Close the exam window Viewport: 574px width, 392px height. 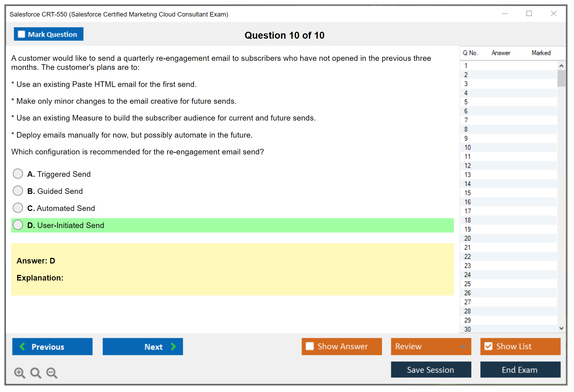click(x=553, y=14)
